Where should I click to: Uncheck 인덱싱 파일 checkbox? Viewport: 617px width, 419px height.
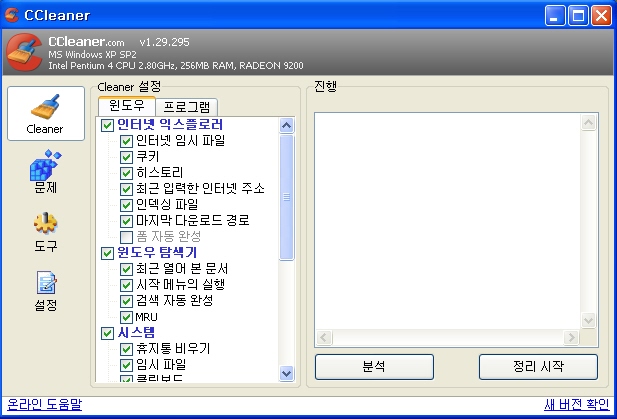[126, 205]
